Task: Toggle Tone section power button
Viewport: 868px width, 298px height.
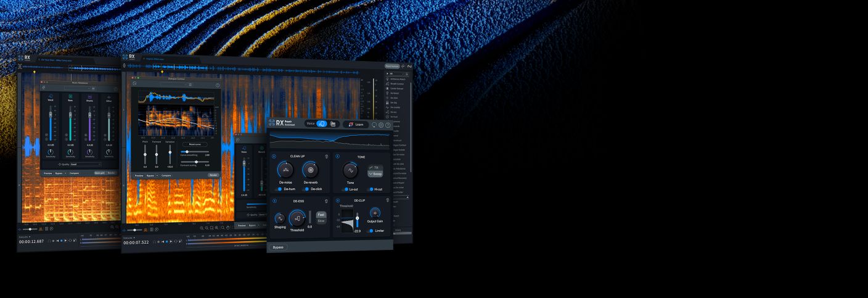Action: (338, 157)
